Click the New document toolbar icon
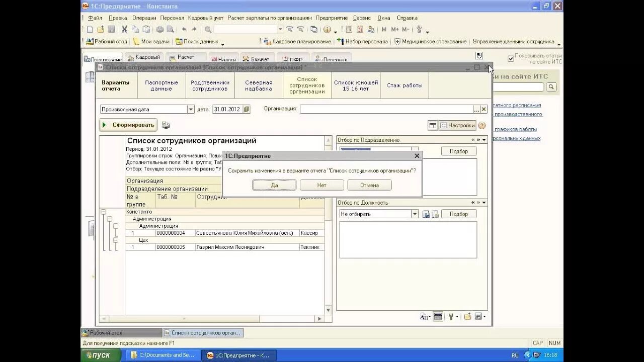644x362 pixels. pos(90,30)
